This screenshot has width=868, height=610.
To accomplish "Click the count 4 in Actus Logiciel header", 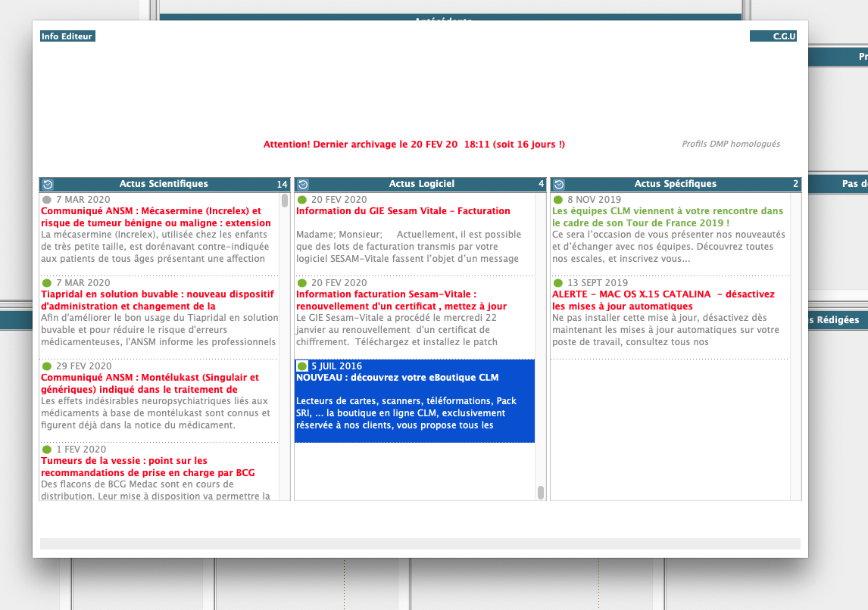I will point(541,184).
